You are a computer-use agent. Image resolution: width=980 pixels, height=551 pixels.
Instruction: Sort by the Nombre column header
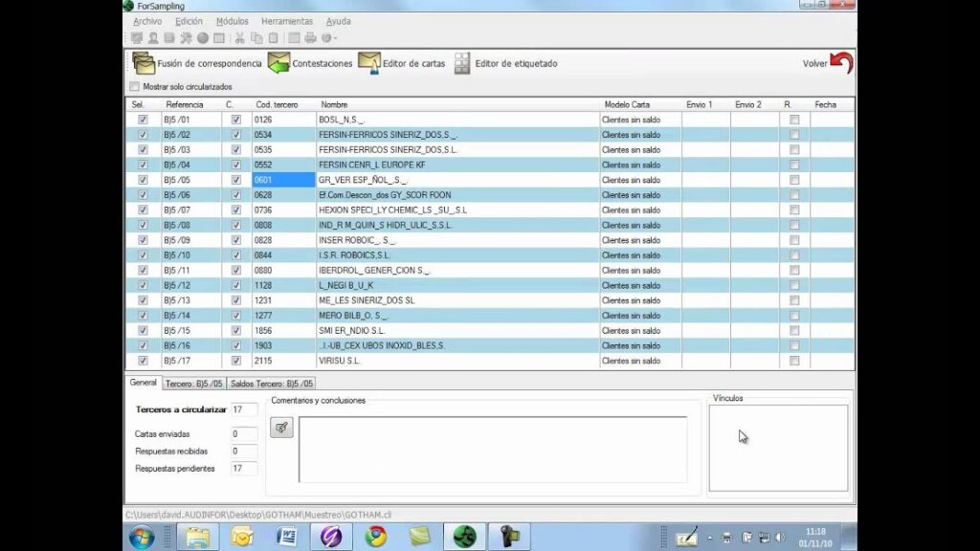coord(334,104)
